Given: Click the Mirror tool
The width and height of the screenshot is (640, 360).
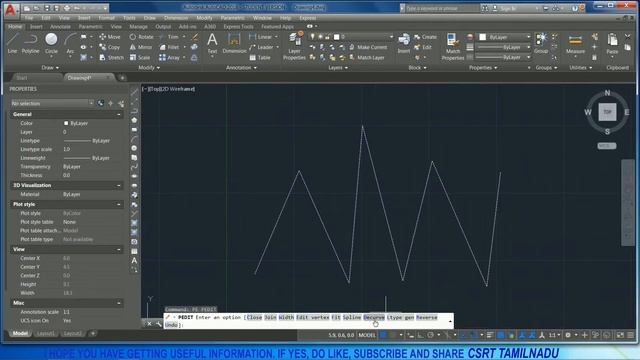Looking at the screenshot, I should point(141,47).
